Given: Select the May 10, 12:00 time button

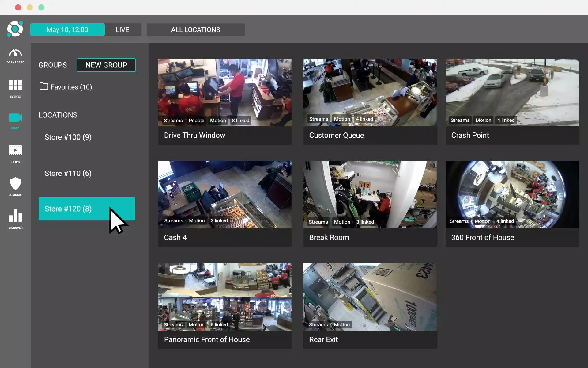Looking at the screenshot, I should pyautogui.click(x=67, y=30).
